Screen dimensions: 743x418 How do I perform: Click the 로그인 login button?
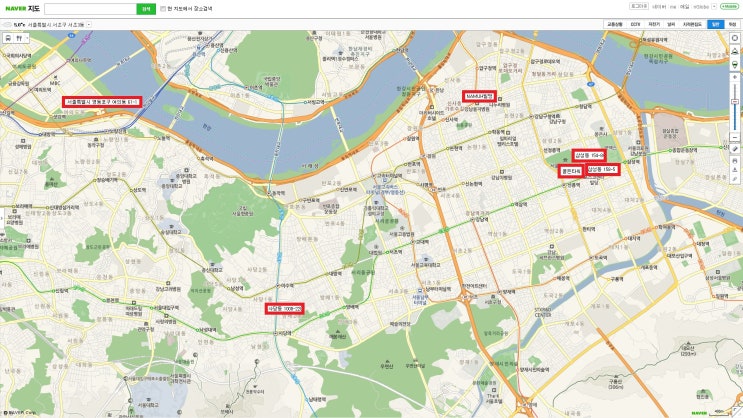point(639,6)
